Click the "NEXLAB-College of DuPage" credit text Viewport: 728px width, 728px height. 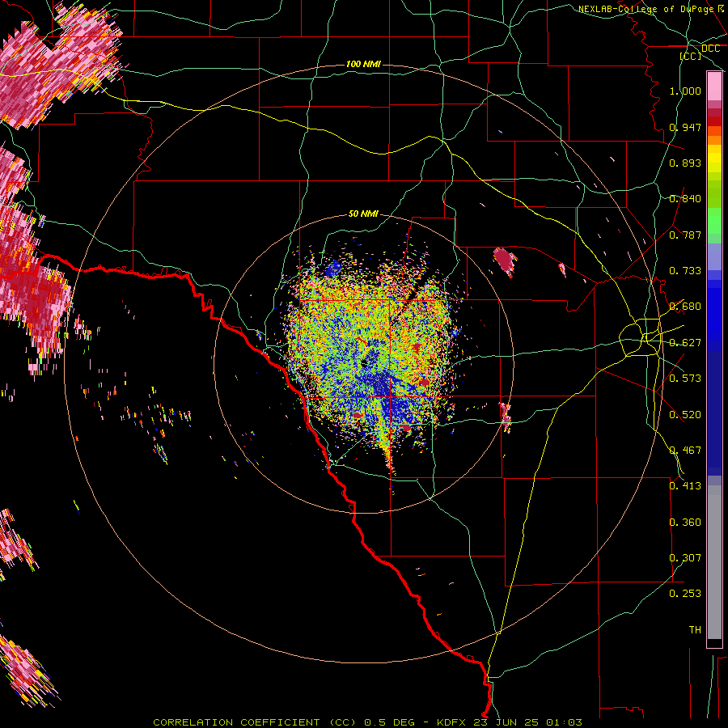point(645,9)
